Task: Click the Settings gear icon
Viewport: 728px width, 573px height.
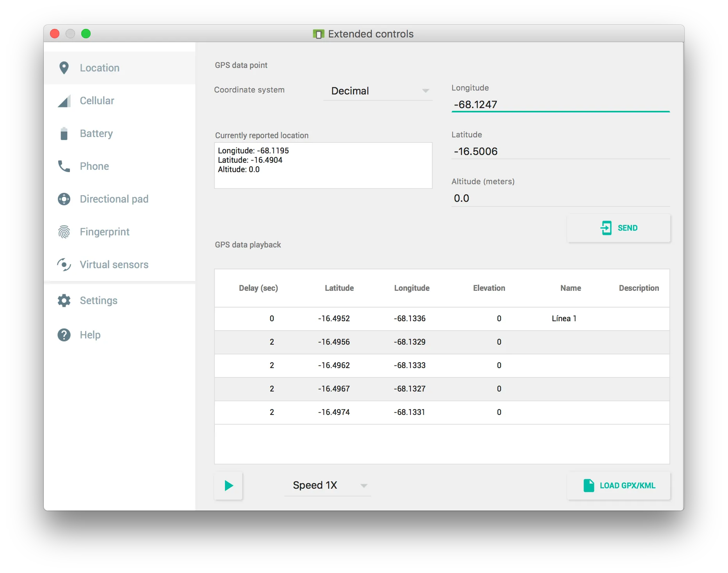Action: 64,301
